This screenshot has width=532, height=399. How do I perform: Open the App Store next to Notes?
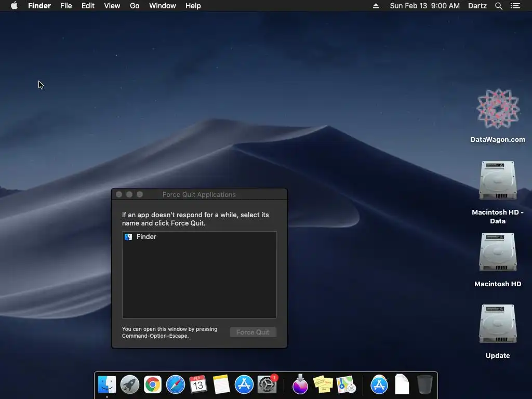pyautogui.click(x=244, y=384)
